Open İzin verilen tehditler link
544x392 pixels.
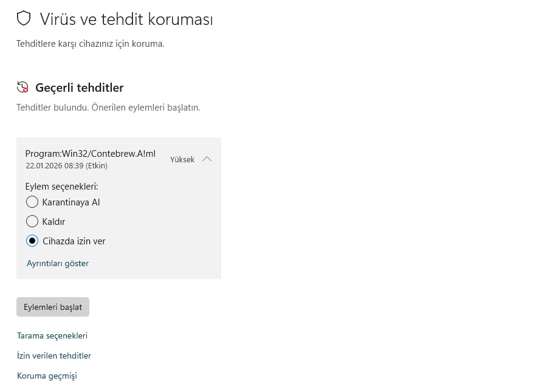[x=53, y=356]
